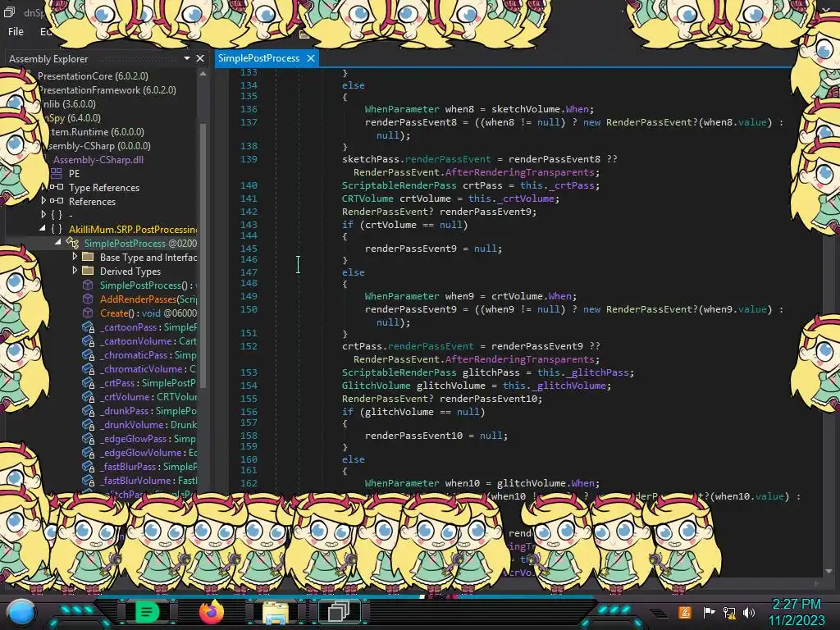Click Create() method icon
Screen dimensions: 840x630
coord(88,313)
